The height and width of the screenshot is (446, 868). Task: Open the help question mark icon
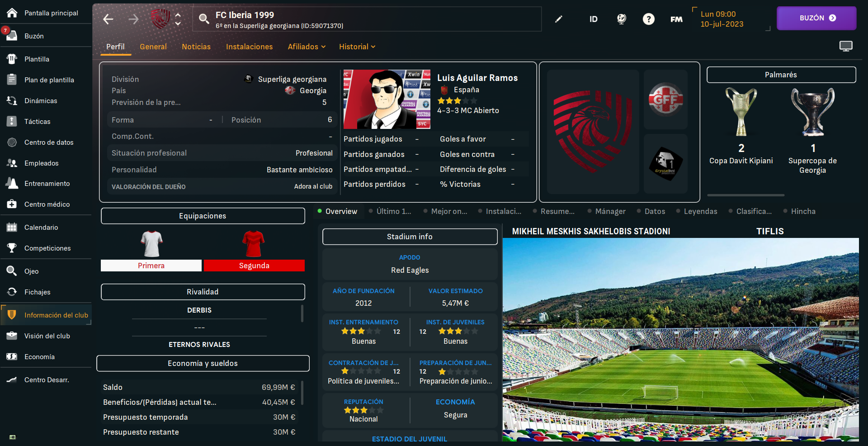[648, 19]
